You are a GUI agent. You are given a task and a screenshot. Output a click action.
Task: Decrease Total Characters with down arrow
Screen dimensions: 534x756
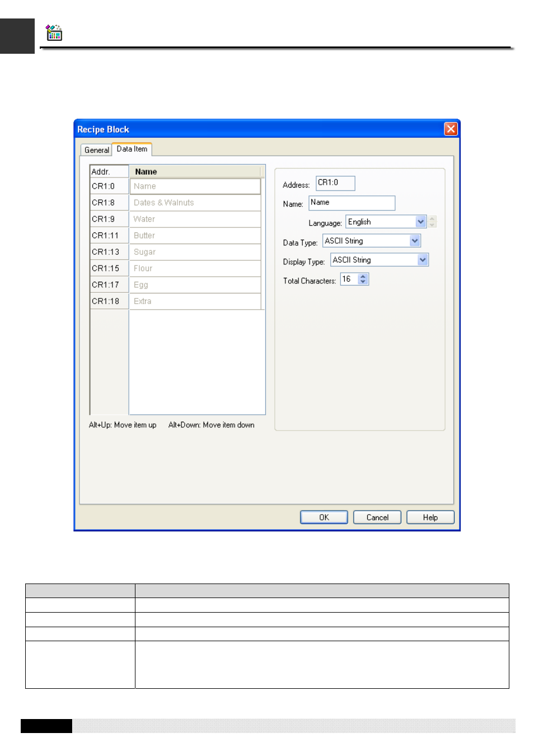(x=363, y=282)
